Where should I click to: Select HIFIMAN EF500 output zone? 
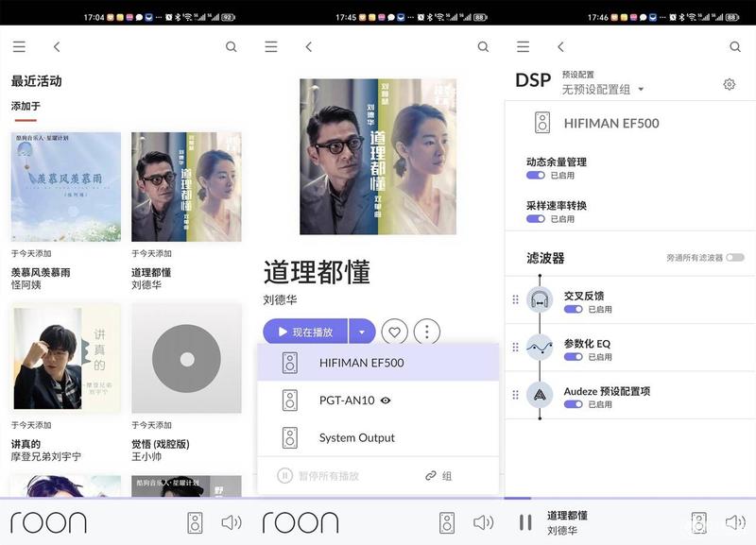(x=378, y=363)
